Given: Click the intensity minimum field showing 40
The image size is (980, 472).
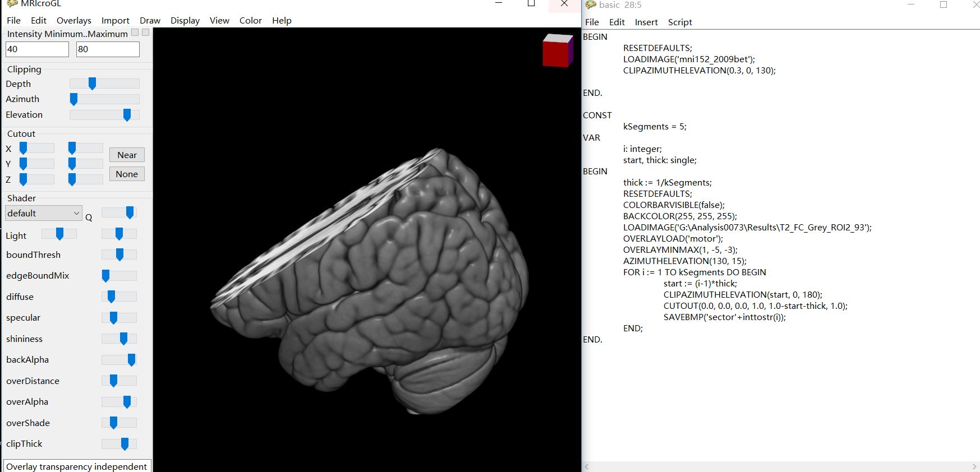Looking at the screenshot, I should point(37,49).
